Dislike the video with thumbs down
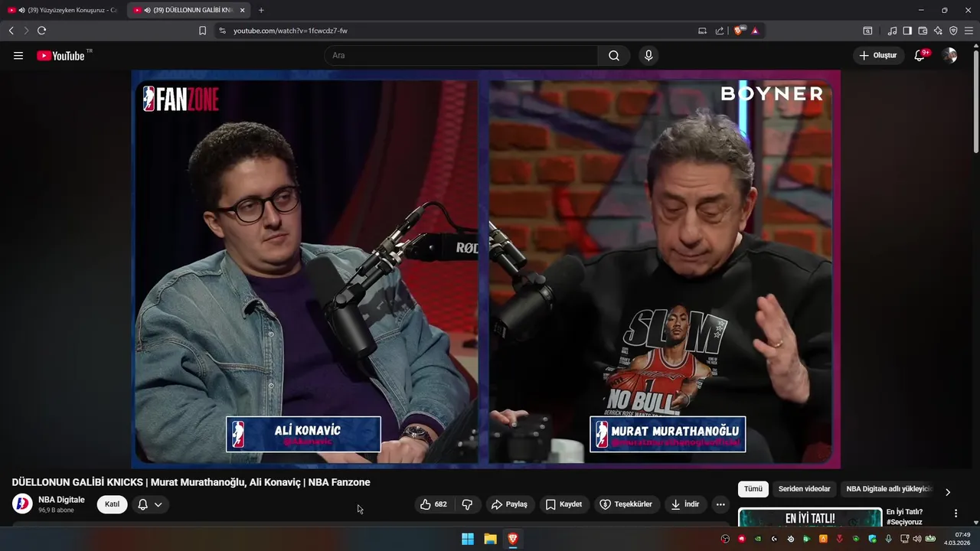This screenshot has width=980, height=551. [x=467, y=504]
